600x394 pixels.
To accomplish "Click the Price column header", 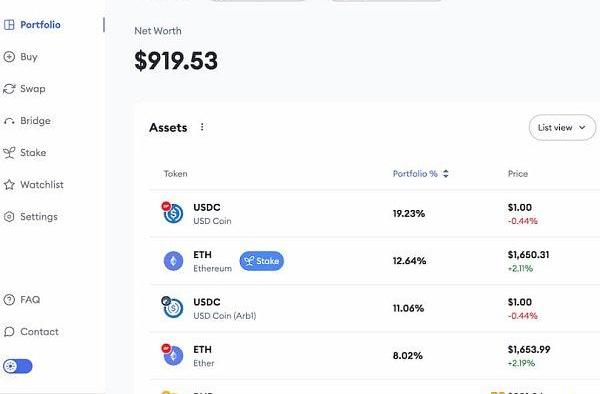I will 518,174.
